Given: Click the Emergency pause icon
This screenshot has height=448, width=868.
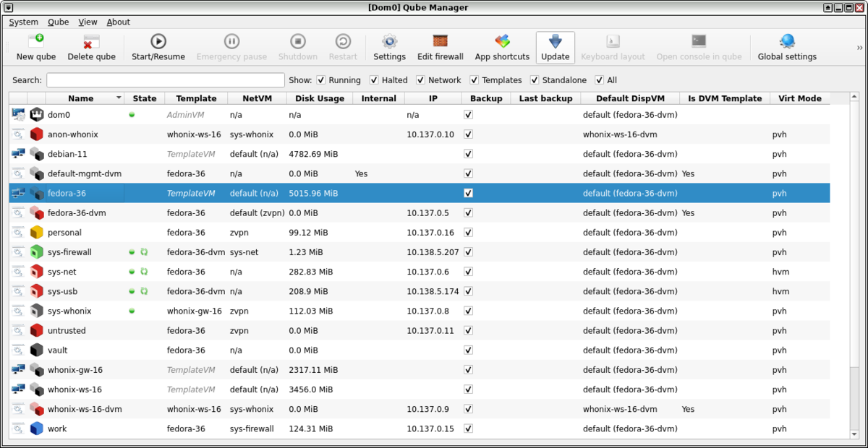Looking at the screenshot, I should point(231,42).
